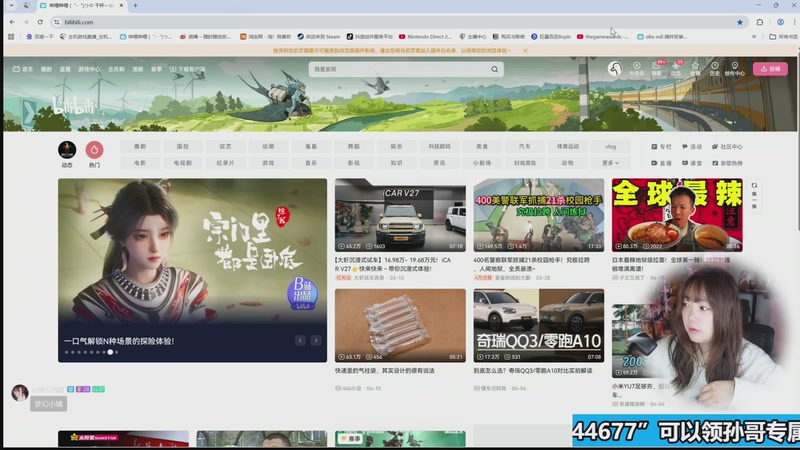Go to next carousel slide arrow
The height and width of the screenshot is (450, 800).
pyautogui.click(x=316, y=340)
